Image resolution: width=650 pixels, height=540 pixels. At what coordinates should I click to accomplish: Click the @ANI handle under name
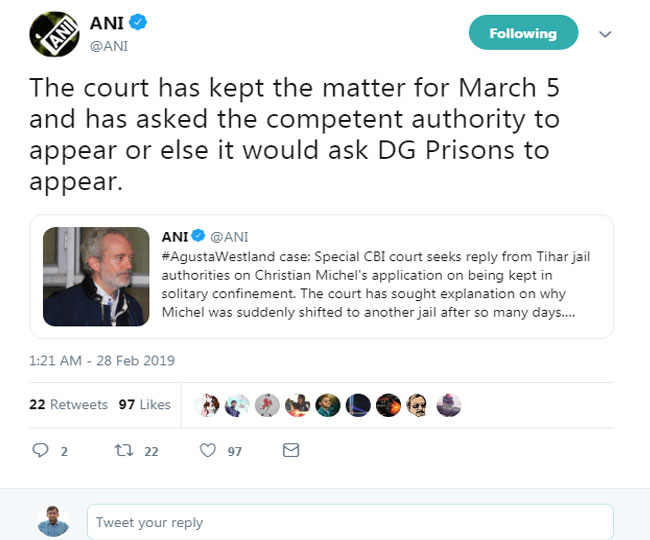(x=109, y=46)
